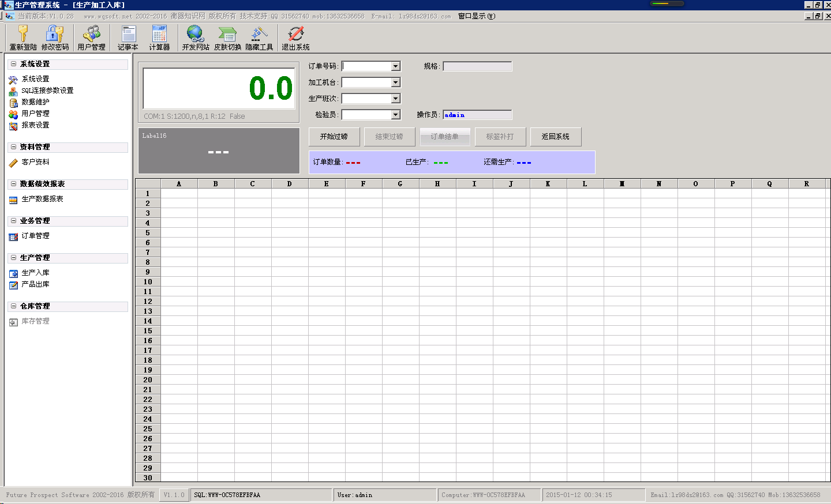Open the 修改密码 lock icon
This screenshot has width=831, height=504.
coord(55,38)
